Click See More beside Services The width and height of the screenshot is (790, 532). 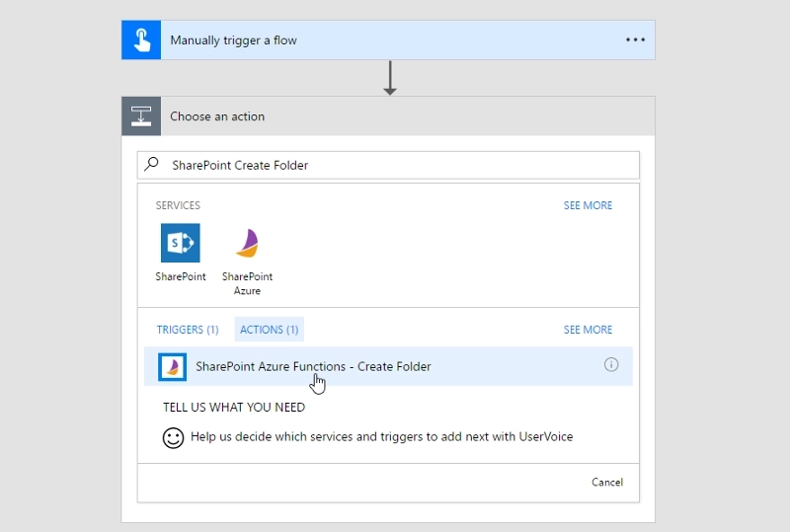(588, 205)
